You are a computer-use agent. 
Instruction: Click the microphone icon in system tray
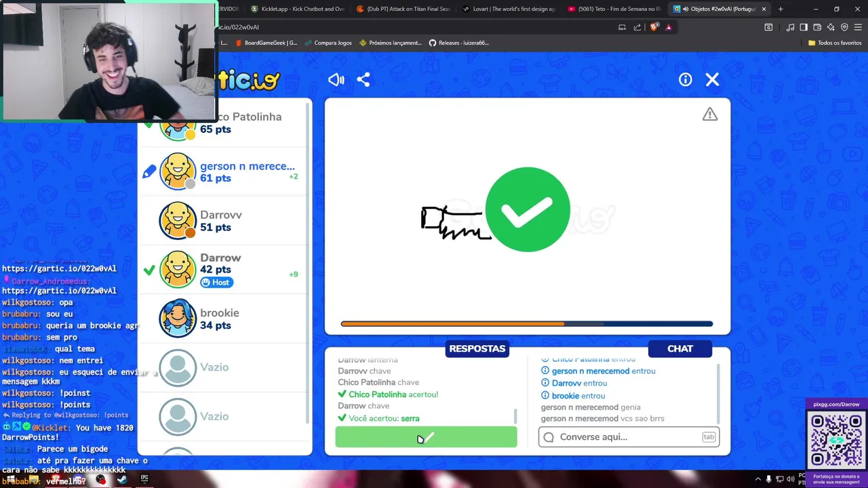coord(768,479)
